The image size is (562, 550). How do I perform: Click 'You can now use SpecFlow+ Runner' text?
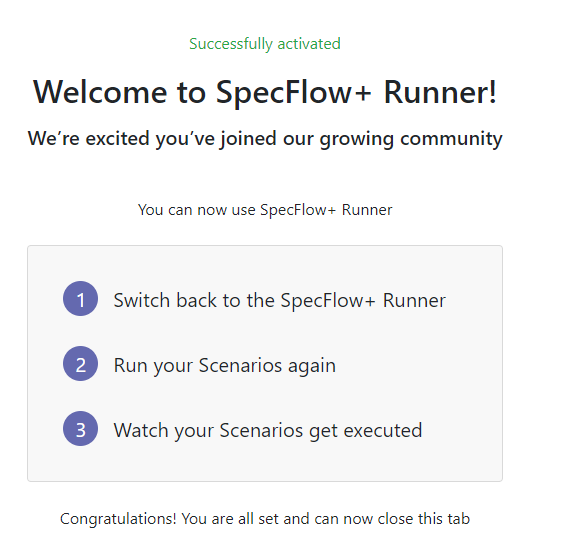click(x=265, y=210)
